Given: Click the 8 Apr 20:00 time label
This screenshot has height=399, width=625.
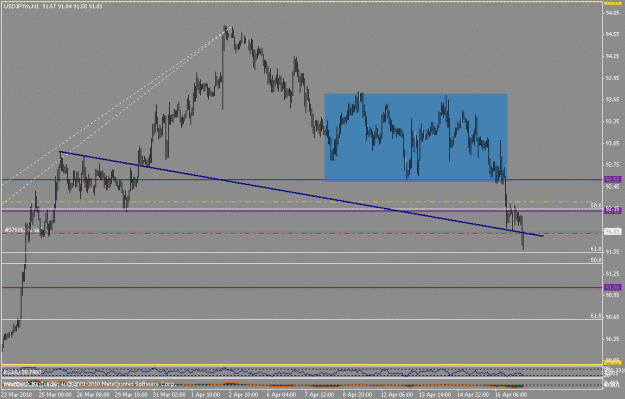Looking at the screenshot, I should pyautogui.click(x=357, y=395).
